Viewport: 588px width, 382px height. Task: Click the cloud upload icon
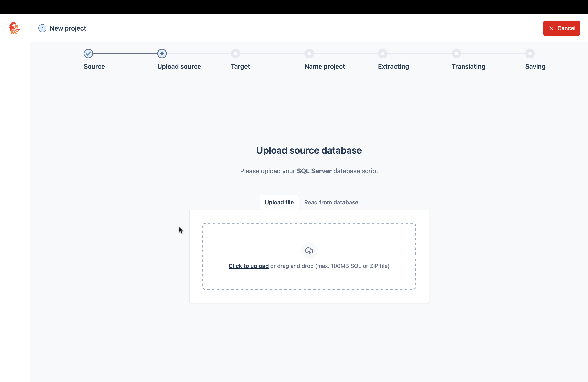[x=309, y=251]
